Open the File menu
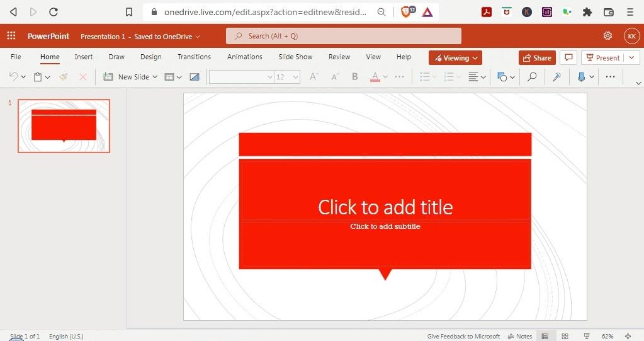The height and width of the screenshot is (341, 644). point(16,57)
